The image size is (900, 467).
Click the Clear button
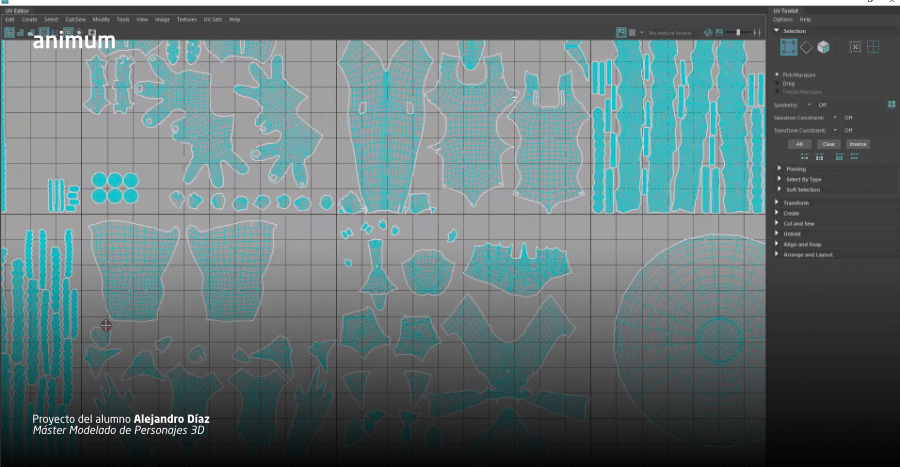[828, 144]
